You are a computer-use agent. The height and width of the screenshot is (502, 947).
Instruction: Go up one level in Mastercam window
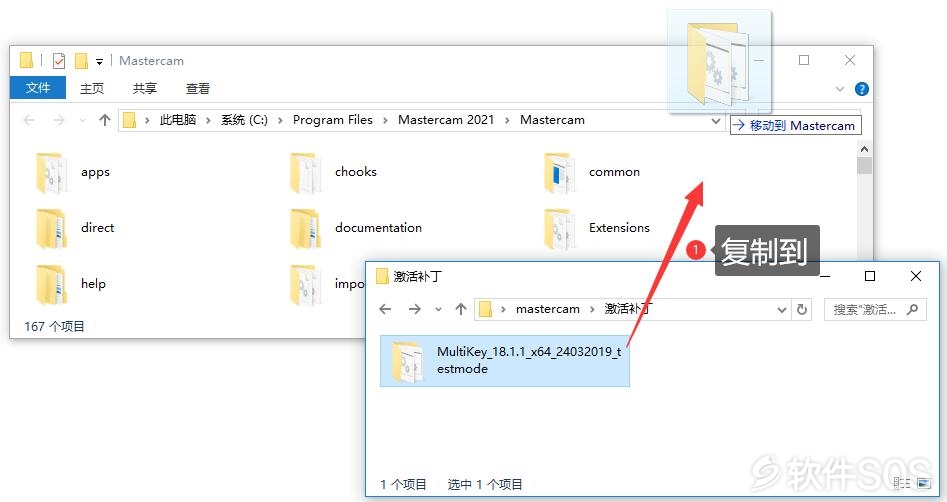[x=104, y=120]
